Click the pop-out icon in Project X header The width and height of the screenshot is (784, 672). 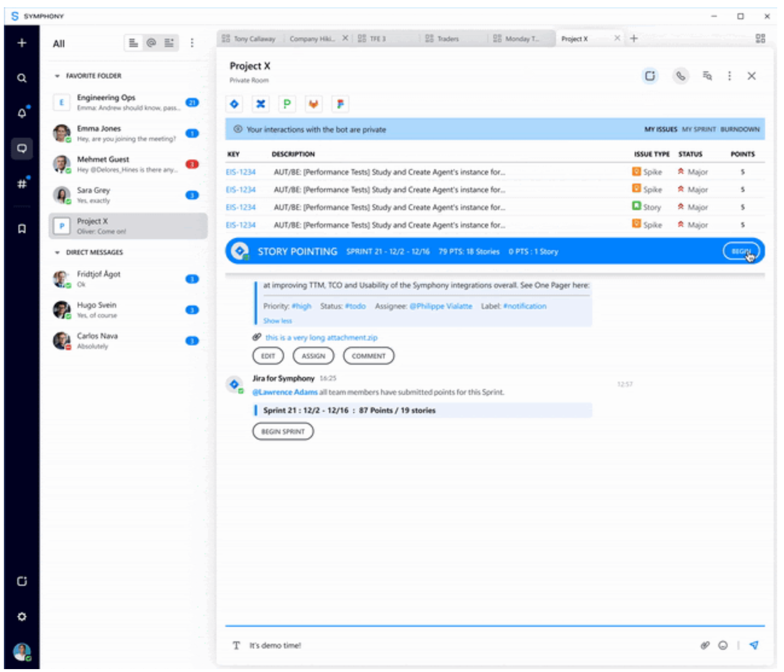(651, 76)
